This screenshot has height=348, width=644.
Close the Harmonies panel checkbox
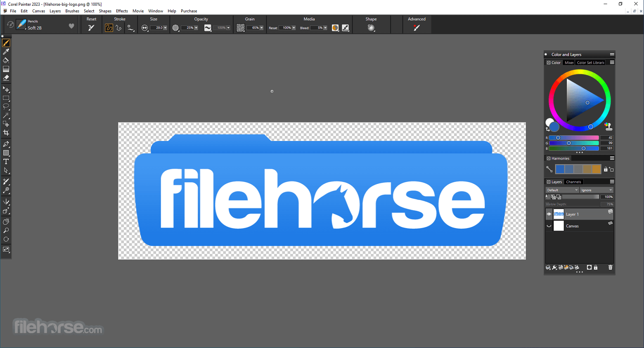click(x=549, y=158)
